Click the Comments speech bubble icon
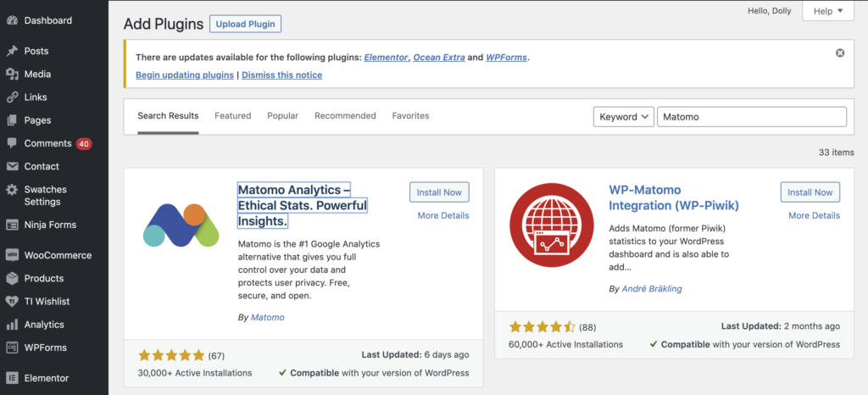This screenshot has height=395, width=868. (12, 143)
